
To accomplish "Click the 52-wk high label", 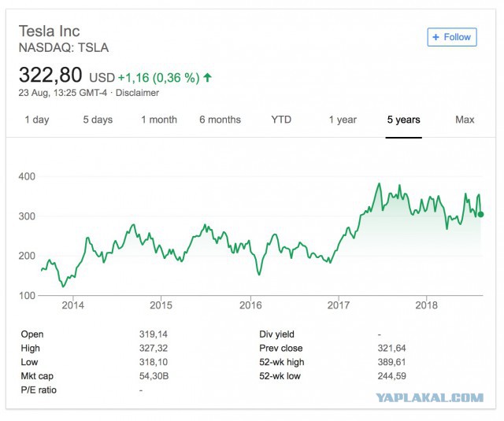I will [281, 362].
